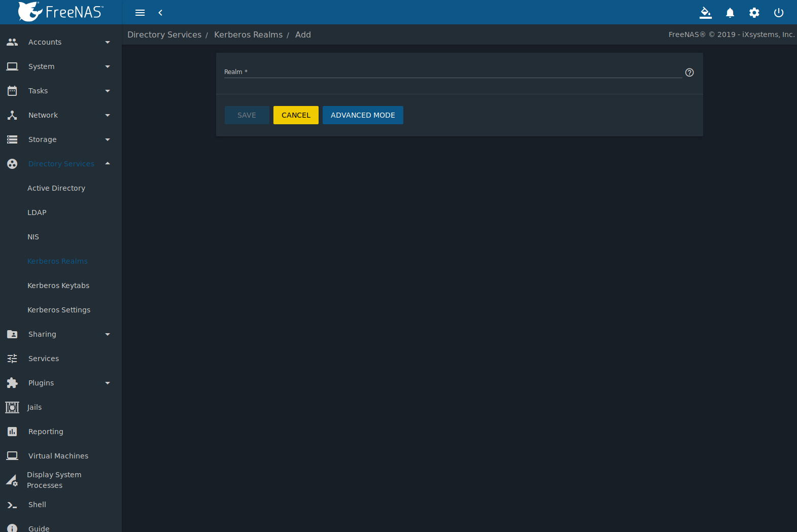Click the Shell prompt icon

tap(12, 505)
